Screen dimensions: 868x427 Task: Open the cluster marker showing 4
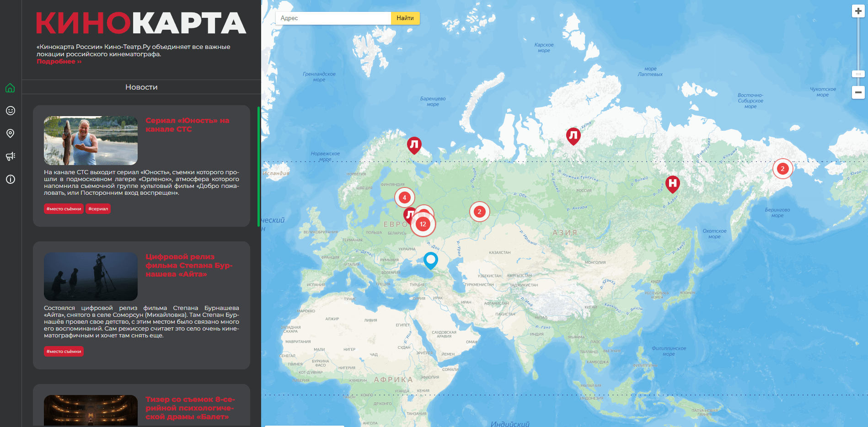tap(404, 198)
